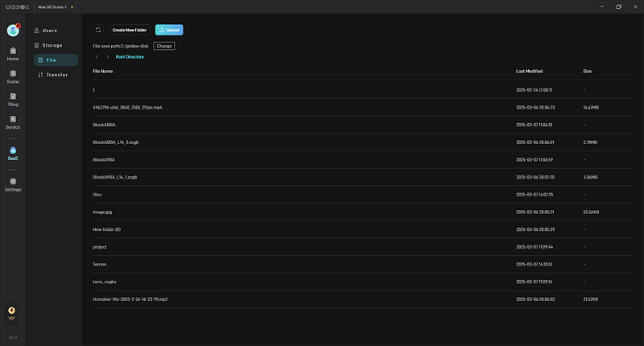Click the version number v1.1.7

[x=13, y=338]
